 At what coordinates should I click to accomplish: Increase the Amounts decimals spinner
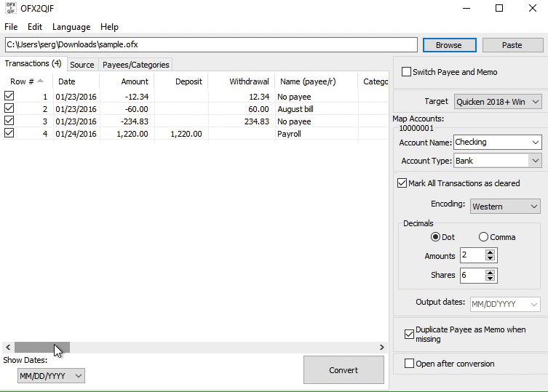490,252
